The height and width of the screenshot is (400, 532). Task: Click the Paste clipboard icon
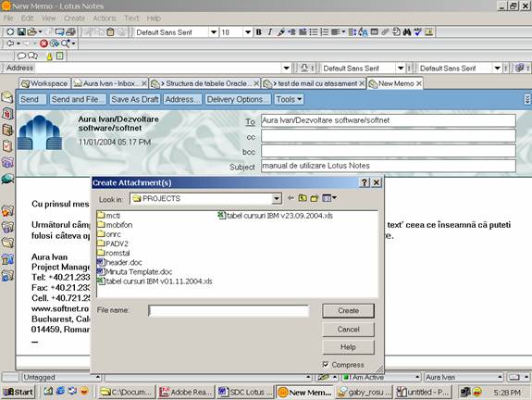pyautogui.click(x=110, y=31)
